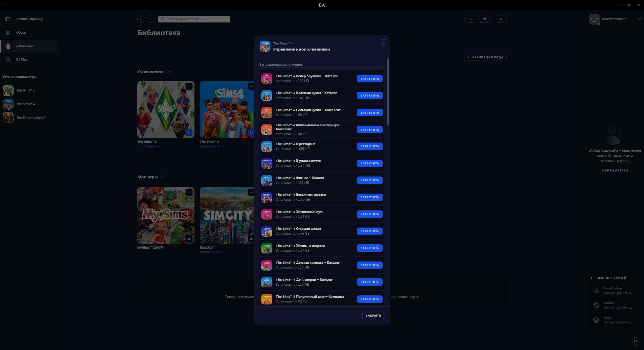Open Главная страница in sidebar
Image resolution: width=644 pixels, height=350 pixels.
[29, 19]
